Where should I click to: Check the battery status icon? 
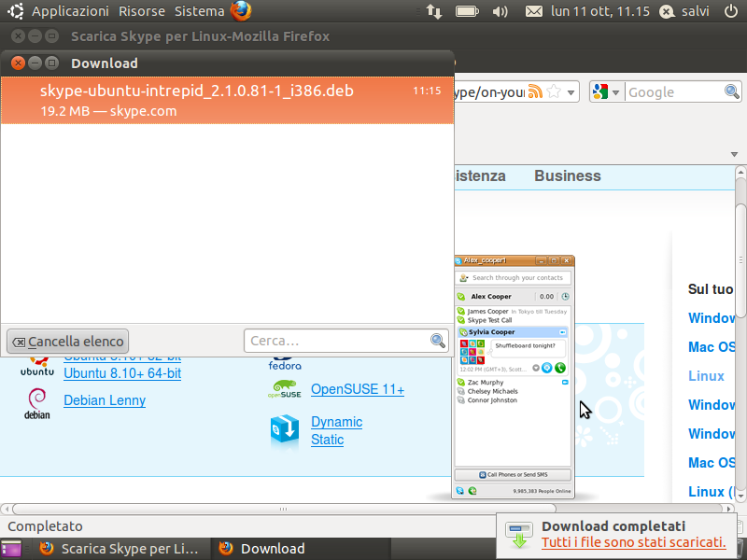point(467,11)
